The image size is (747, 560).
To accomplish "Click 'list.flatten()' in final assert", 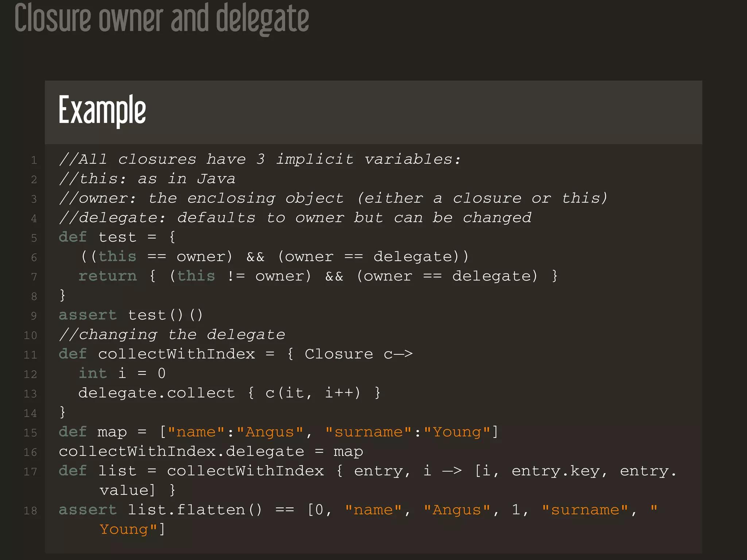I will (x=195, y=510).
